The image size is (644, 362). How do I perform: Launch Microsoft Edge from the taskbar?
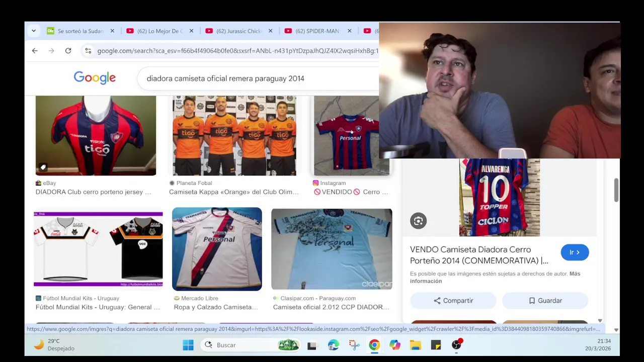(x=333, y=345)
